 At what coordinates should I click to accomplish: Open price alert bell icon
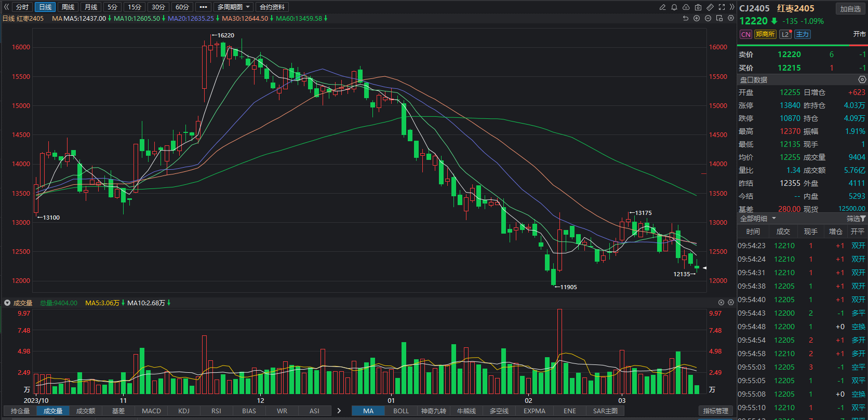click(674, 7)
